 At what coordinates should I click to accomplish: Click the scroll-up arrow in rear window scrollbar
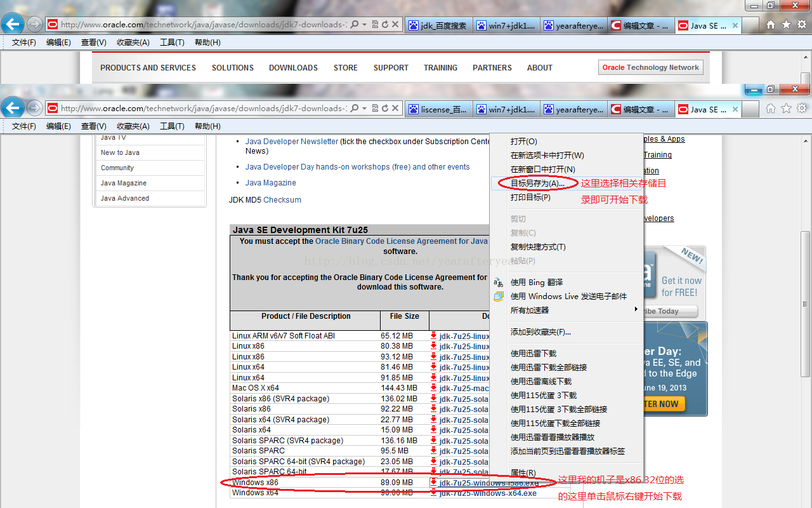pyautogui.click(x=806, y=57)
